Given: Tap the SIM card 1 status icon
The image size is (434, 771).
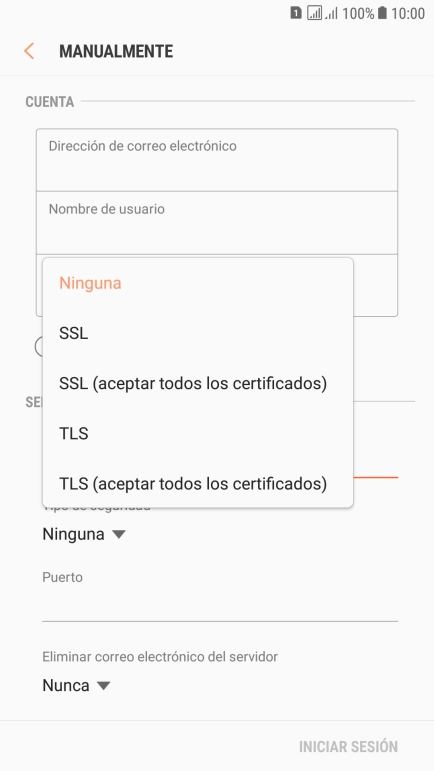Looking at the screenshot, I should (x=295, y=13).
